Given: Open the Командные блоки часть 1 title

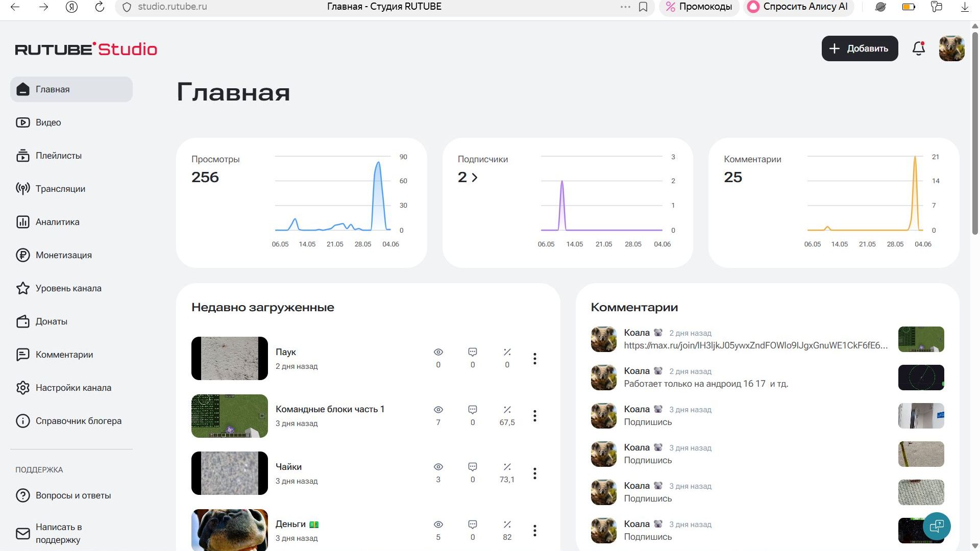Looking at the screenshot, I should 330,409.
